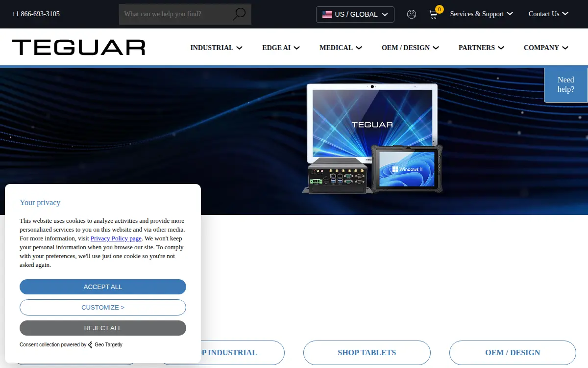The image size is (588, 368).
Task: Click the Need help? tab
Action: [x=566, y=84]
